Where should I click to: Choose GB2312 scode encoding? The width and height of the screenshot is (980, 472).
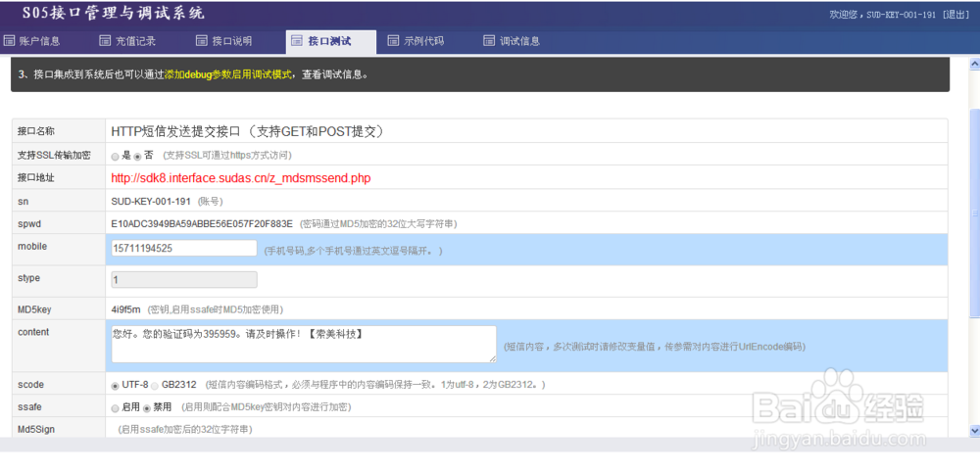point(155,386)
